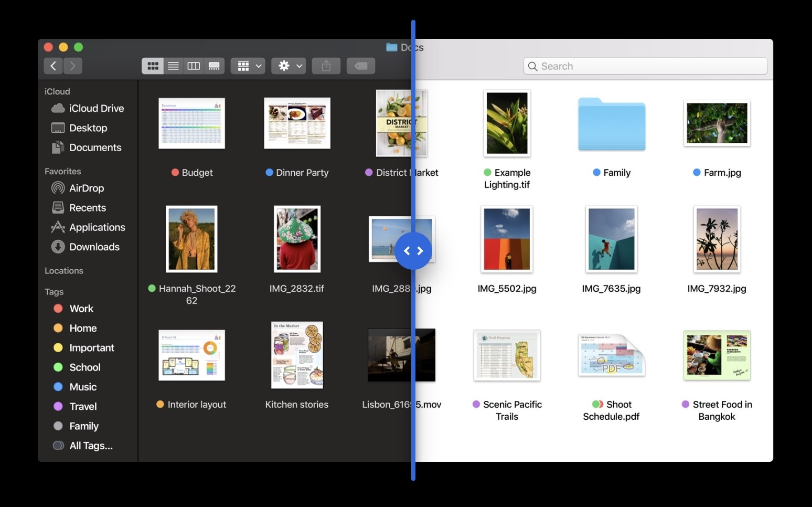This screenshot has width=812, height=507.
Task: Click the Forward navigation arrow
Action: [73, 66]
